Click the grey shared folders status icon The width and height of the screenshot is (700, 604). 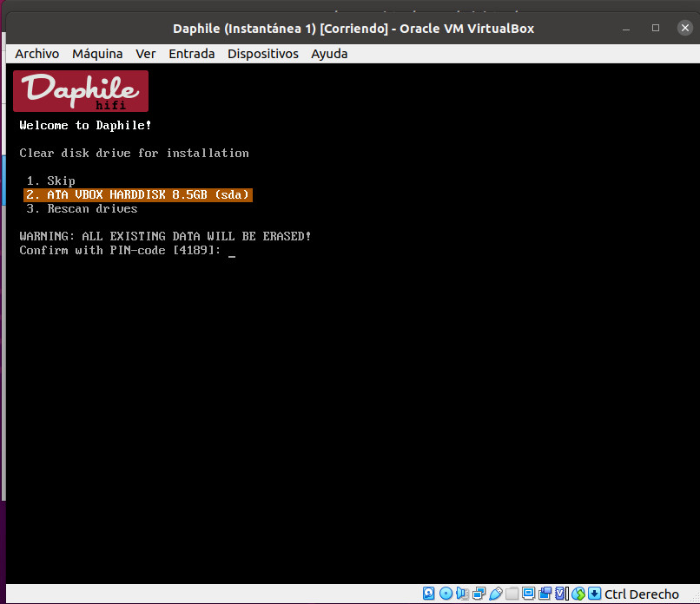tap(512, 594)
